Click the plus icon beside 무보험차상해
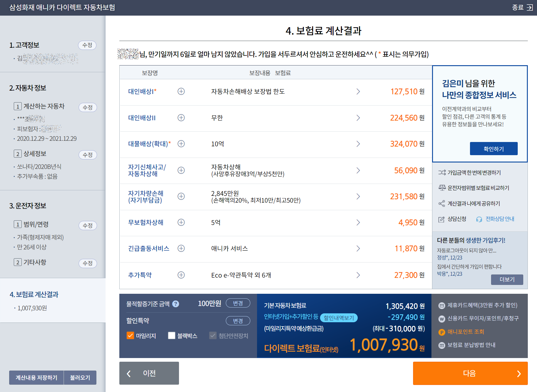537x392 pixels. [181, 222]
